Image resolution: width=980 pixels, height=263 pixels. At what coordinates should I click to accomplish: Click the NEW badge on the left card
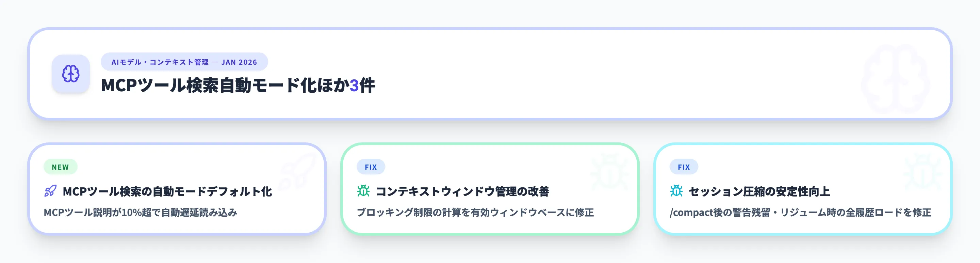click(60, 167)
